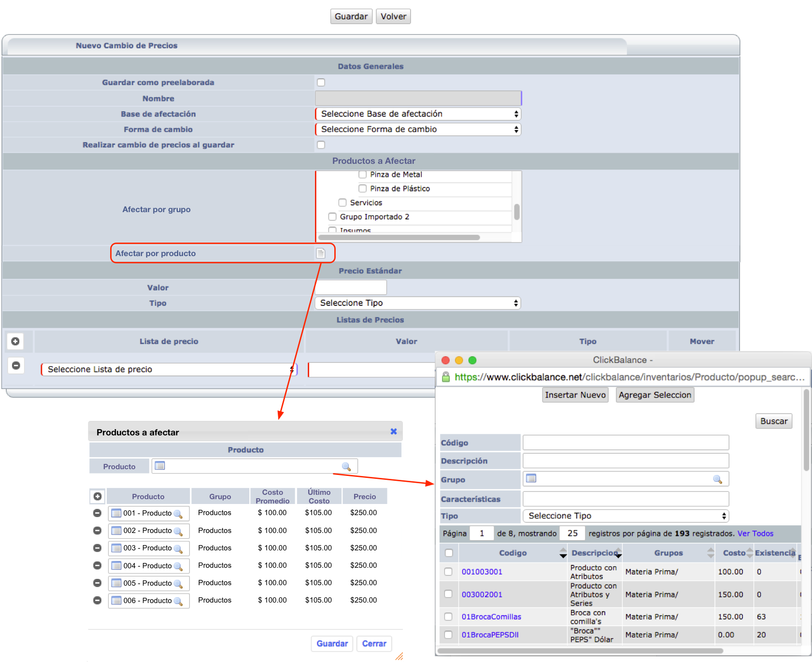Toggle the select-all checkbox in the results header
This screenshot has height=662, width=812.
pyautogui.click(x=449, y=553)
